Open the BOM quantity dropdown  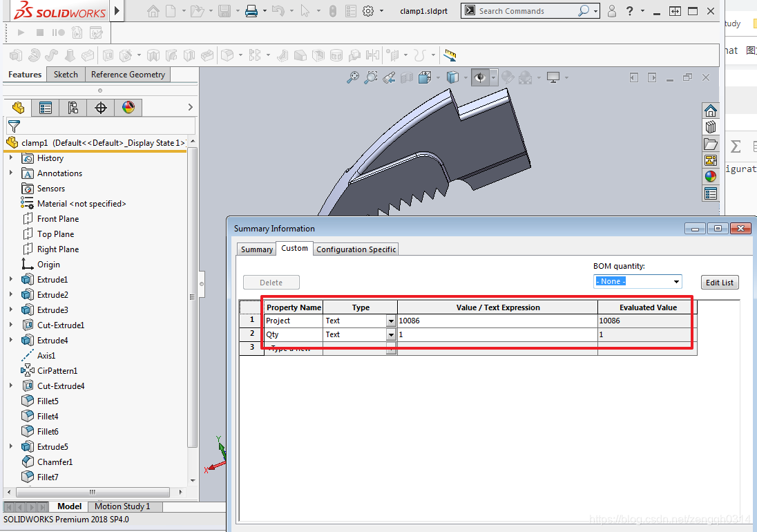[638, 281]
